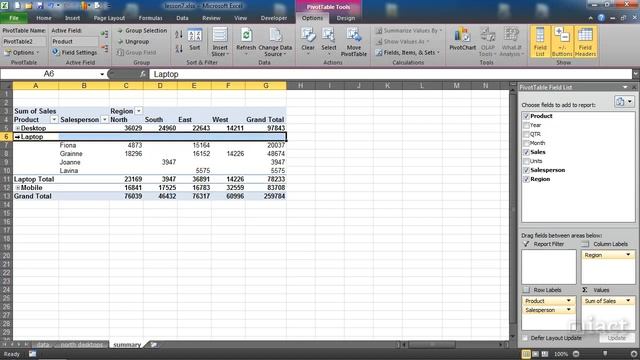The width and height of the screenshot is (640, 360).
Task: Expand the Desktop row in pivot table
Action: click(18, 128)
